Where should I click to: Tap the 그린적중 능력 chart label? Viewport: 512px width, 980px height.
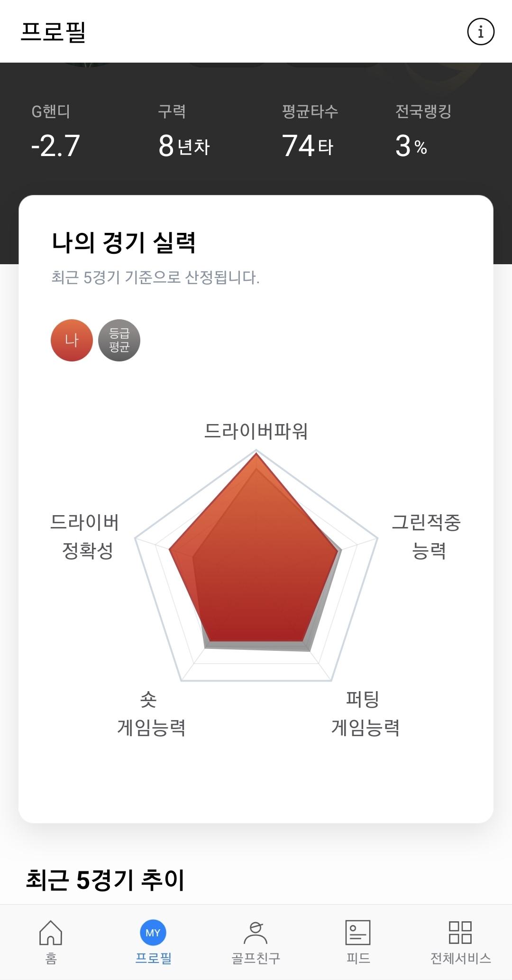coord(426,536)
